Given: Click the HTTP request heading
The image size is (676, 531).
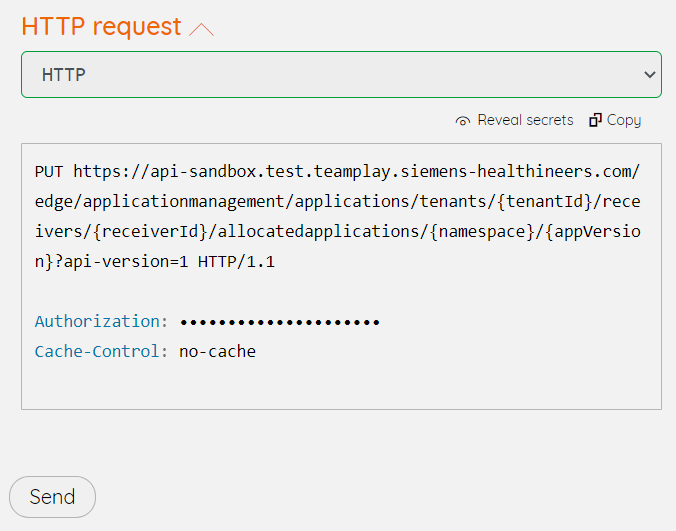Looking at the screenshot, I should click(x=101, y=27).
